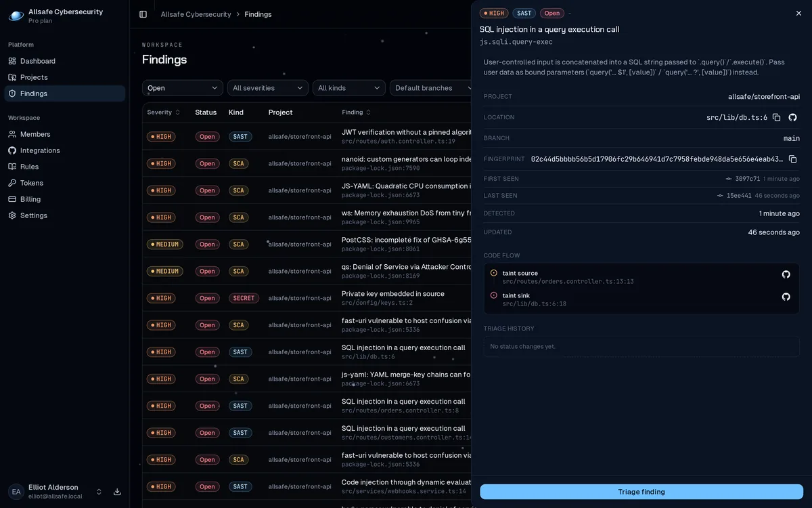Screen dimensions: 812x508
Task: Copy the src/lib/db.ts:6 location
Action: click(x=777, y=117)
